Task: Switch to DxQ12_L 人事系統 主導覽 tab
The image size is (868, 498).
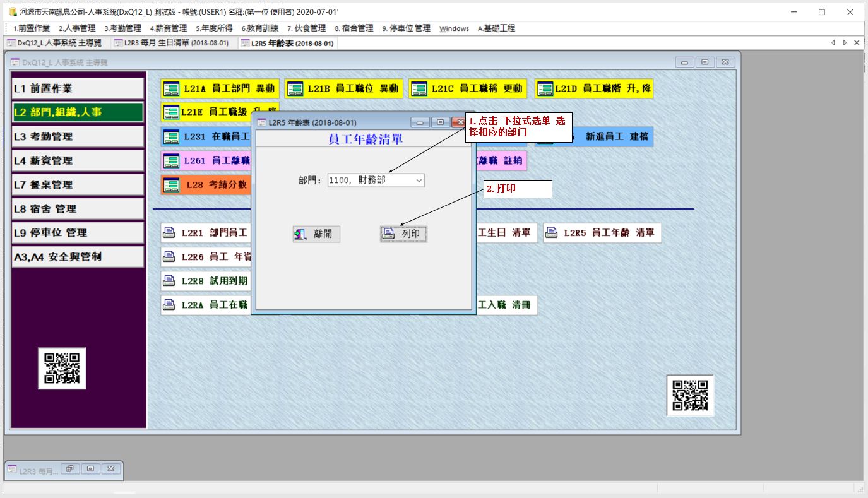Action: 56,43
